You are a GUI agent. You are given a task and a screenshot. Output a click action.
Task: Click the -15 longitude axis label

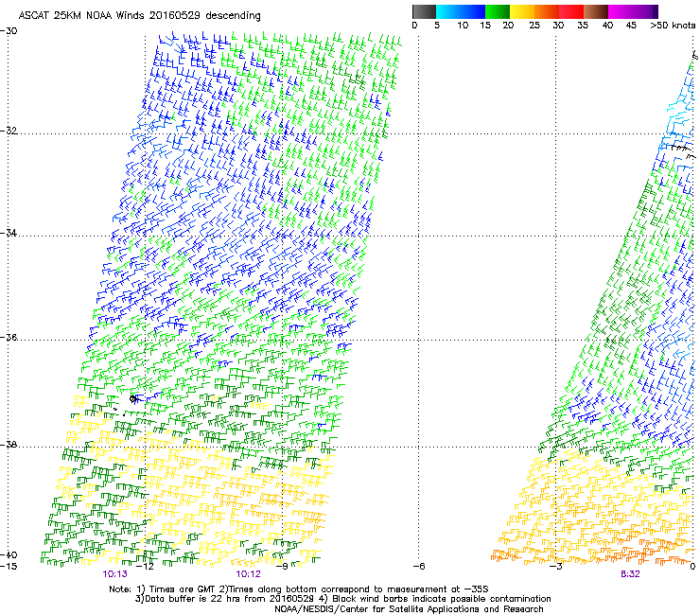9,567
